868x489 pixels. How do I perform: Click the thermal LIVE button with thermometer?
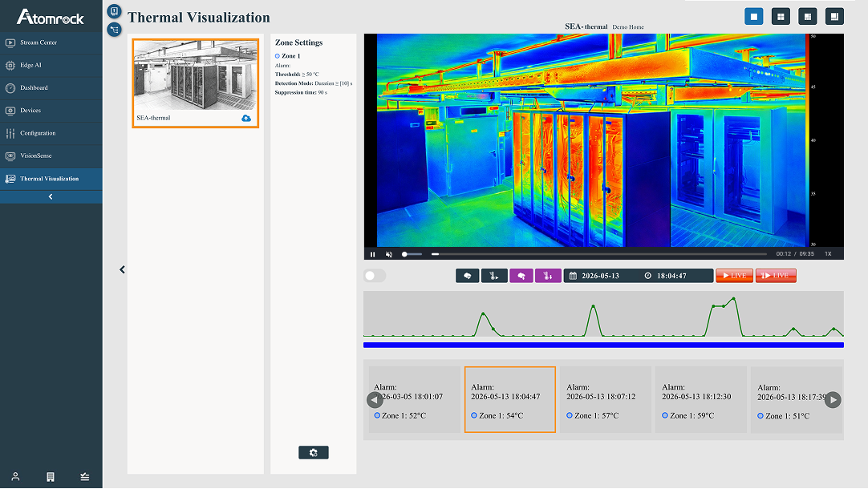click(776, 276)
